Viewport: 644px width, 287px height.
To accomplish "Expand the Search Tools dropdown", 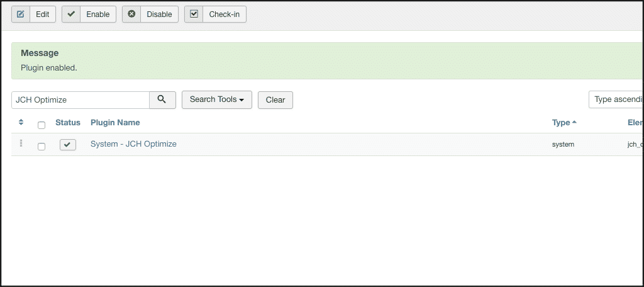I will coord(216,99).
